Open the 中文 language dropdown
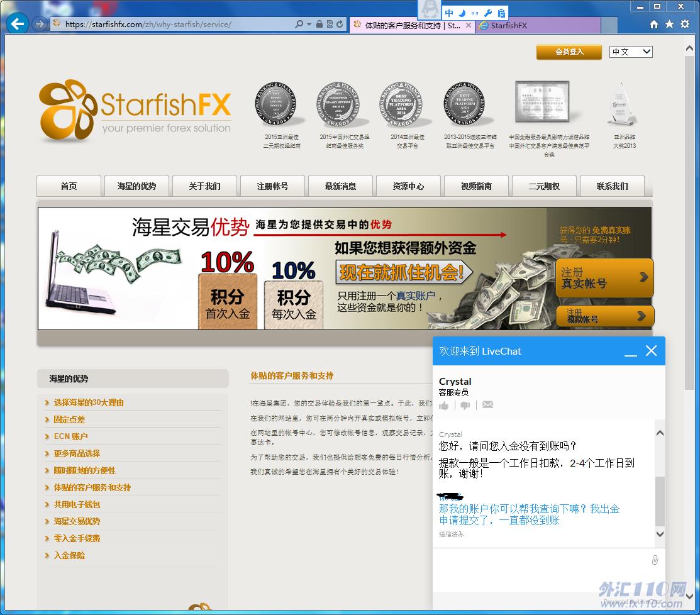 (631, 52)
